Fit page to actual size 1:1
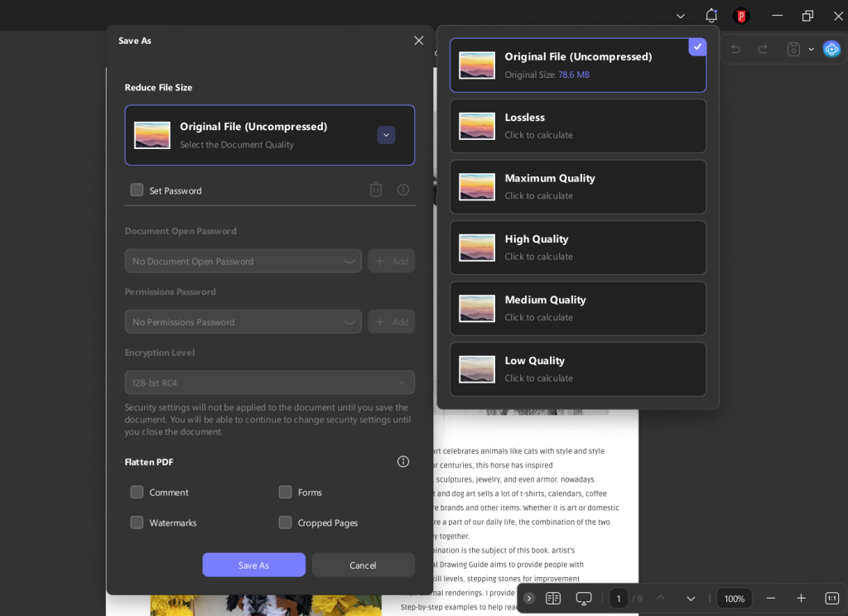 (x=831, y=598)
